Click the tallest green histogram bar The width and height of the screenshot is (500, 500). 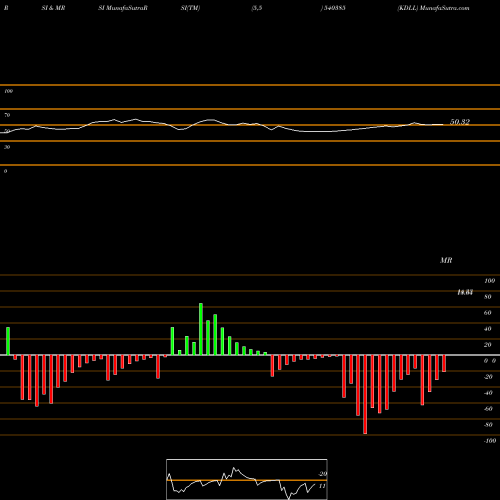click(x=201, y=329)
